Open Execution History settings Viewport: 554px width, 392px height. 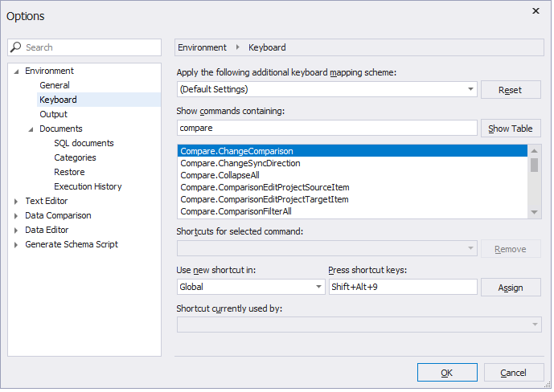88,186
